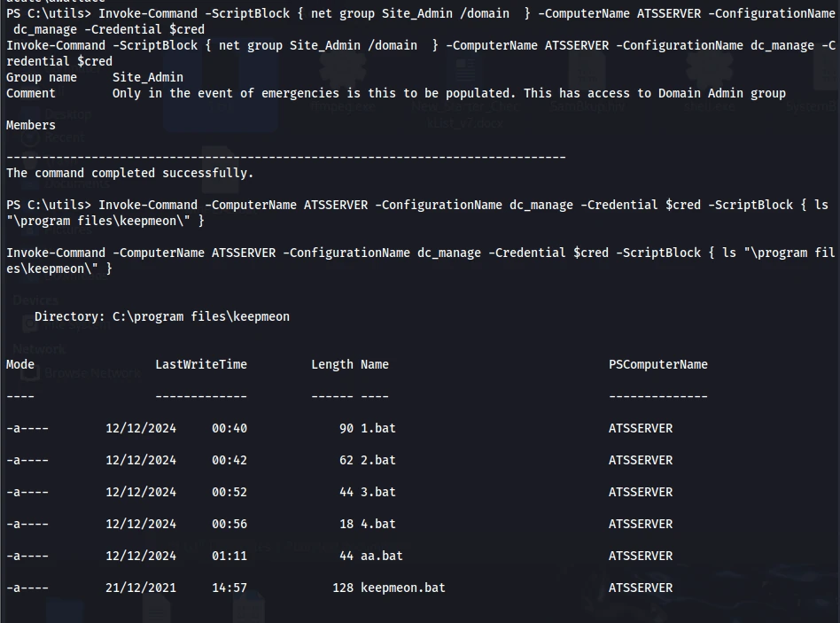Viewport: 840px width, 623px height.
Task: Click the Site_Admin value beside Group name
Action: pyautogui.click(x=148, y=78)
